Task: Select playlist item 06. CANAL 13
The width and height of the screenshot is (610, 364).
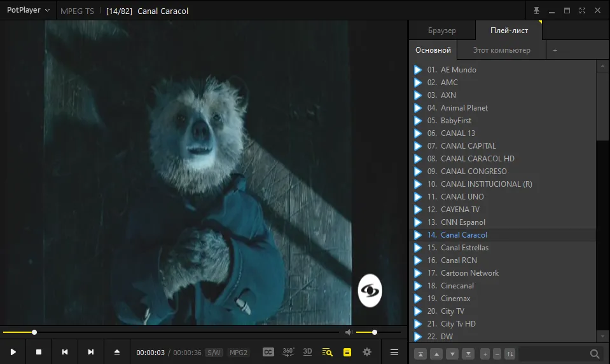Action: pyautogui.click(x=503, y=133)
